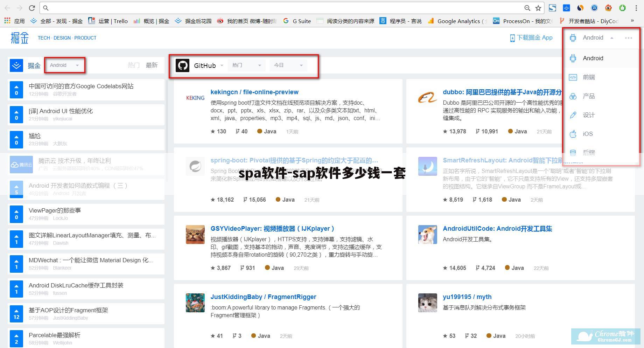This screenshot has height=348, width=644.
Task: Switch to the 最新 tab in 掘金 column
Action: pyautogui.click(x=152, y=65)
